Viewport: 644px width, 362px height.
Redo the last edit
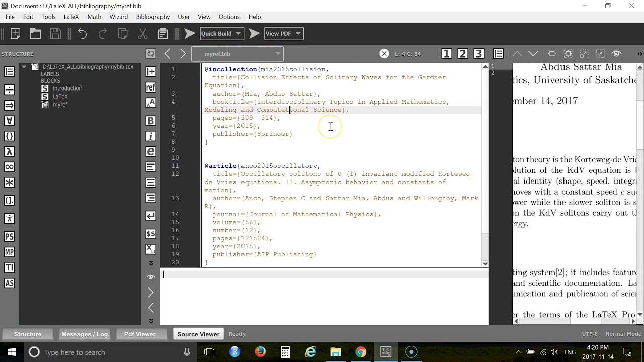click(103, 34)
